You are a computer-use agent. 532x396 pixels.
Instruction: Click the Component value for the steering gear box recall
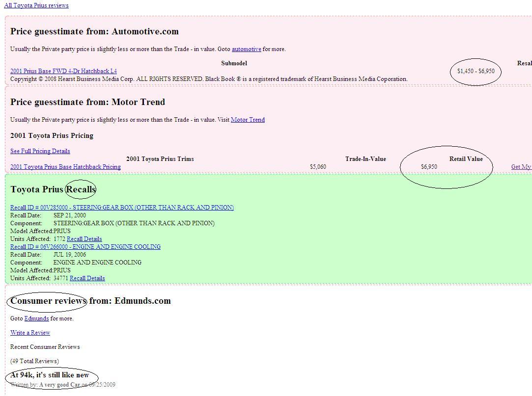click(x=134, y=223)
